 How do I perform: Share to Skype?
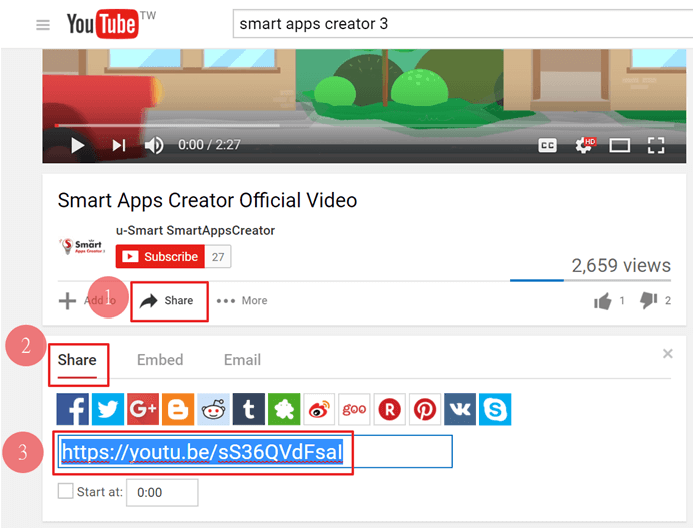click(495, 409)
